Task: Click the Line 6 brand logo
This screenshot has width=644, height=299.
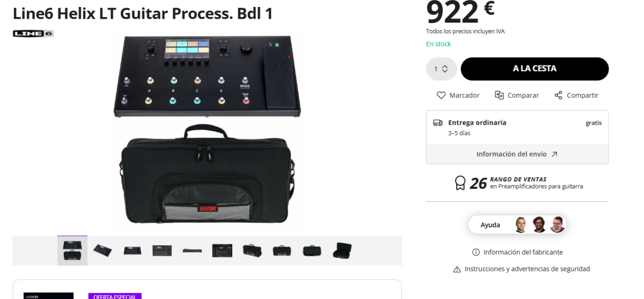Action: pyautogui.click(x=33, y=33)
